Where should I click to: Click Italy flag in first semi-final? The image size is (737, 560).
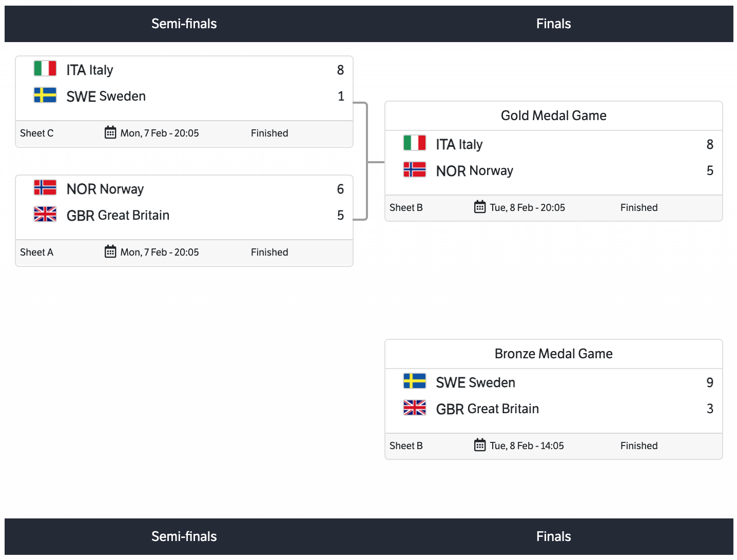coord(45,68)
